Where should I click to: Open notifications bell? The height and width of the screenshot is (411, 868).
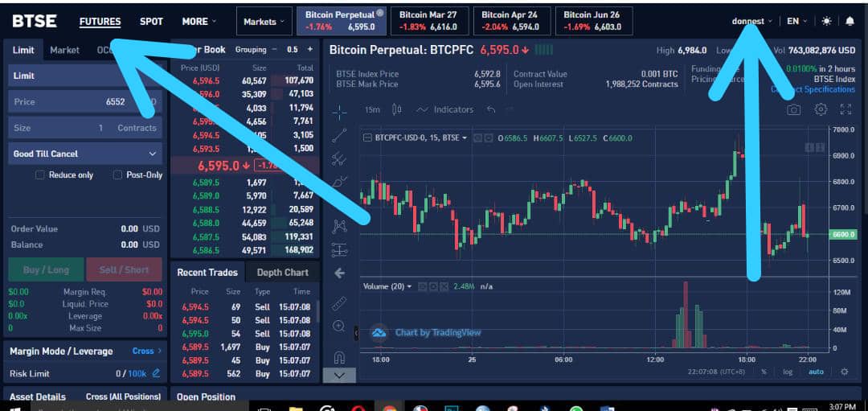point(850,21)
